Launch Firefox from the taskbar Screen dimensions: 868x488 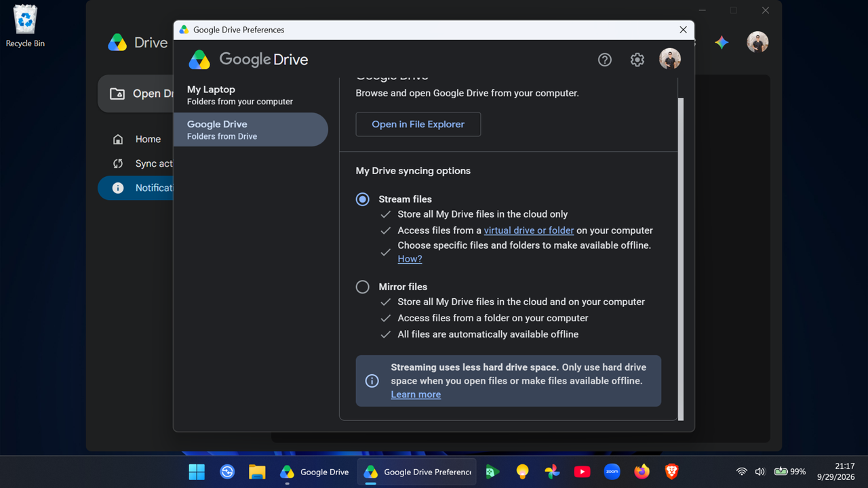click(x=642, y=472)
